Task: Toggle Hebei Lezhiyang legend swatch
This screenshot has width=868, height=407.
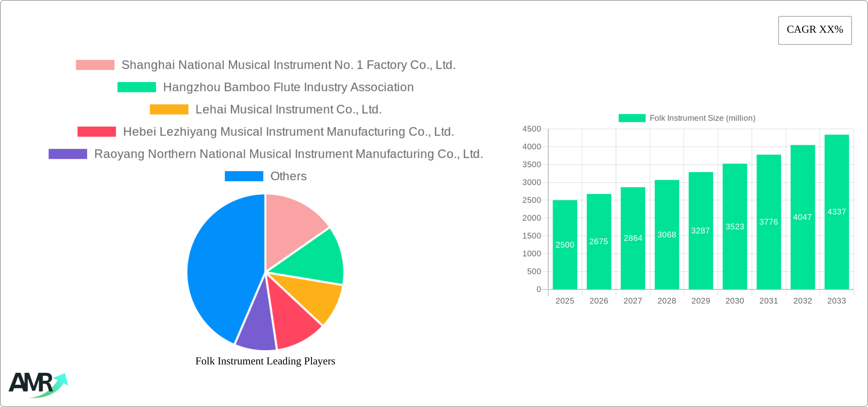Action: point(97,132)
